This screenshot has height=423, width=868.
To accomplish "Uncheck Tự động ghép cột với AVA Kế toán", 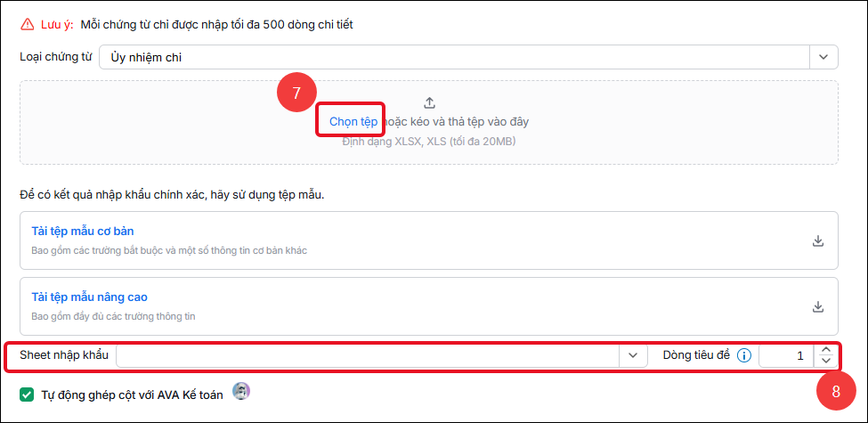I will pyautogui.click(x=27, y=395).
